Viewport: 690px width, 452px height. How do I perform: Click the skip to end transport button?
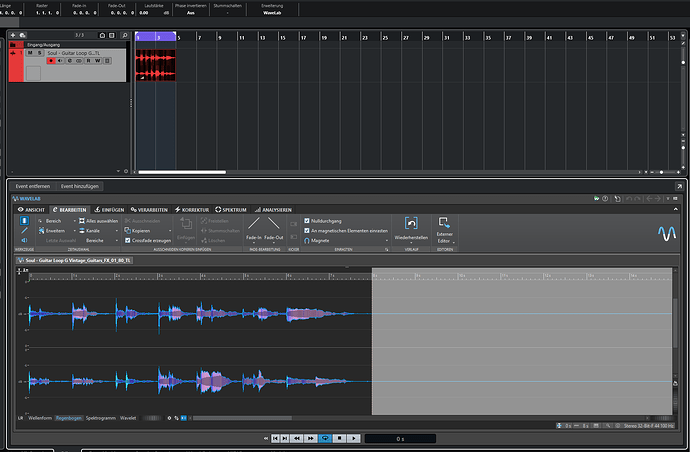coord(285,438)
